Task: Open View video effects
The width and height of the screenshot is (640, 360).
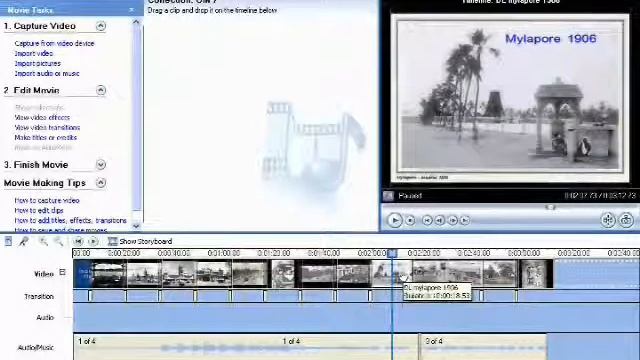Action: pos(42,118)
